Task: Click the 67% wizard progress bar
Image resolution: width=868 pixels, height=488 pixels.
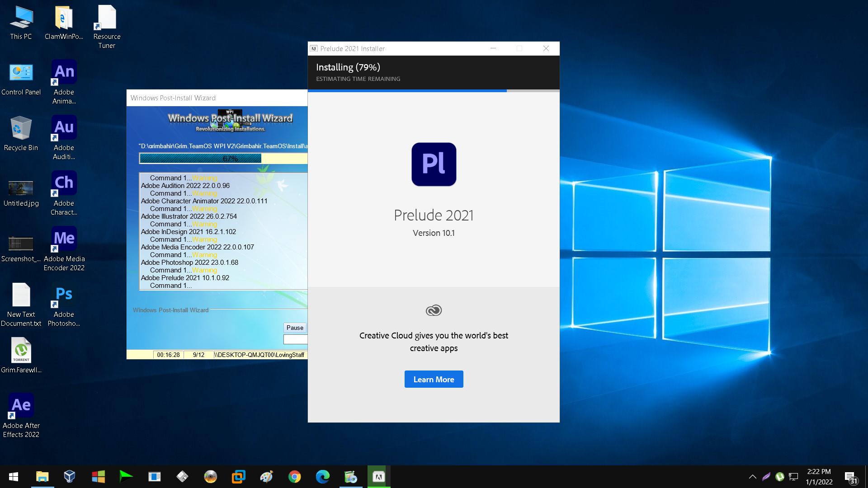Action: 223,159
